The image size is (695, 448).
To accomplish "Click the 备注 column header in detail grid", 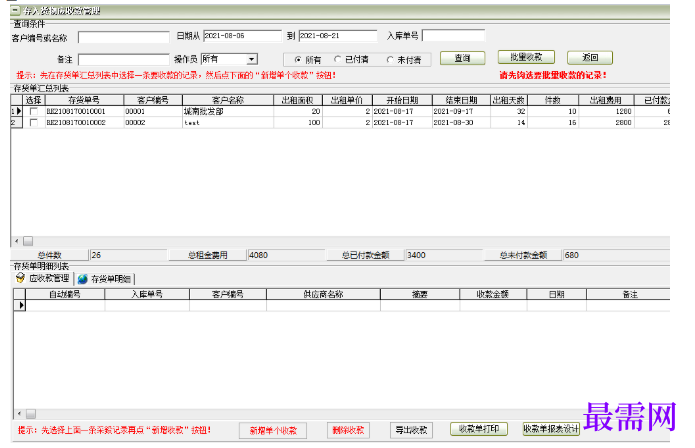I will click(628, 294).
